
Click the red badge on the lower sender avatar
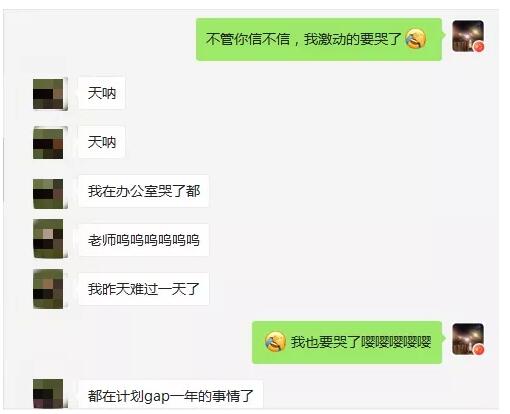point(479,349)
